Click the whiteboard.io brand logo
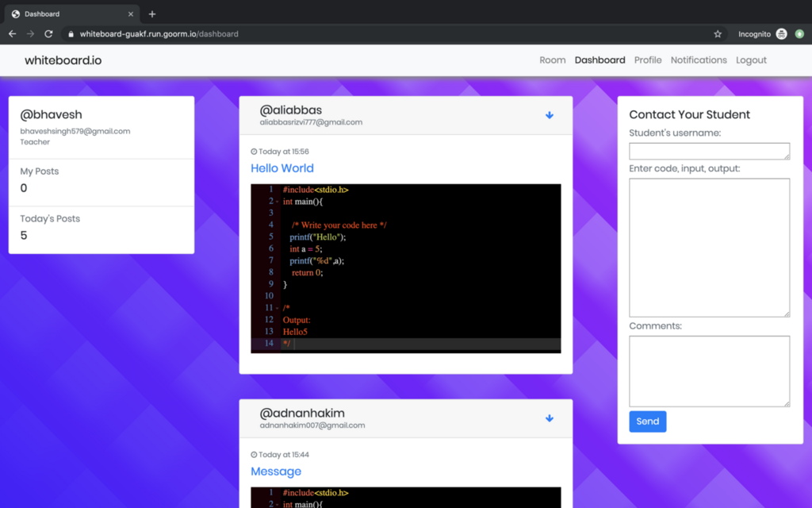 click(63, 60)
